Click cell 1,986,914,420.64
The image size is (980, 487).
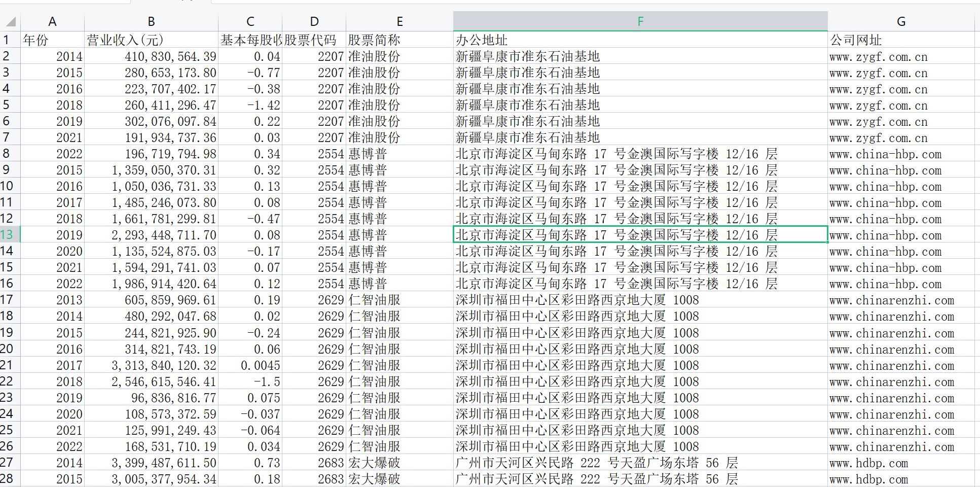click(151, 284)
